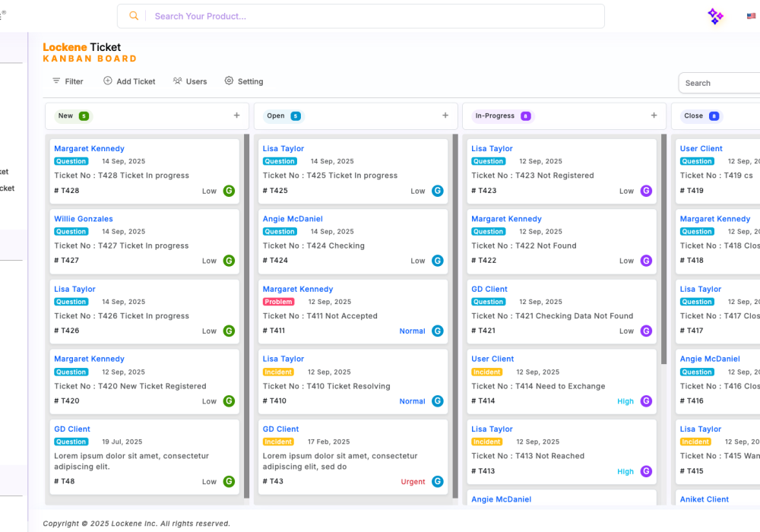Viewport: 760px width, 532px height.
Task: Open the board Setting option
Action: pyautogui.click(x=244, y=81)
